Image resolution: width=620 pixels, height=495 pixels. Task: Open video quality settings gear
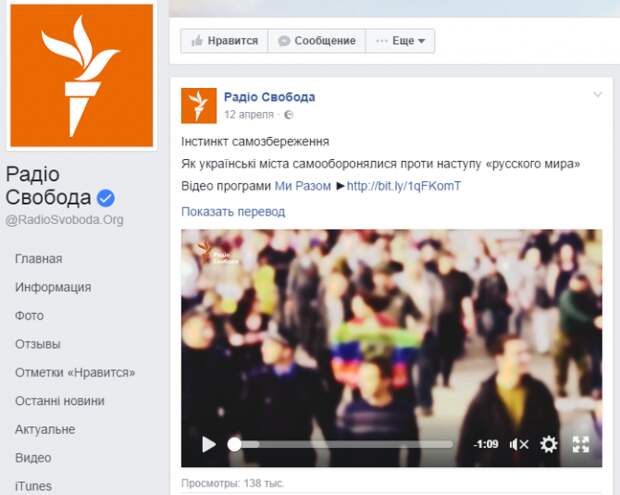pos(549,444)
